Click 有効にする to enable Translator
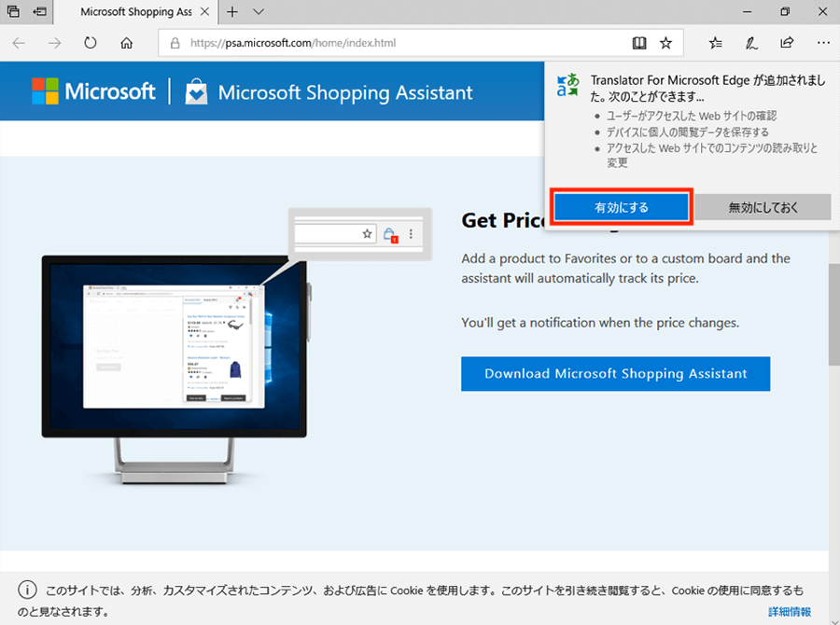The image size is (840, 625). (622, 207)
